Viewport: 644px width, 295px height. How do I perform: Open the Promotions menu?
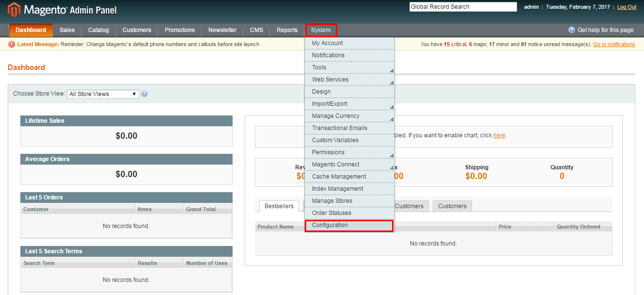coord(180,30)
